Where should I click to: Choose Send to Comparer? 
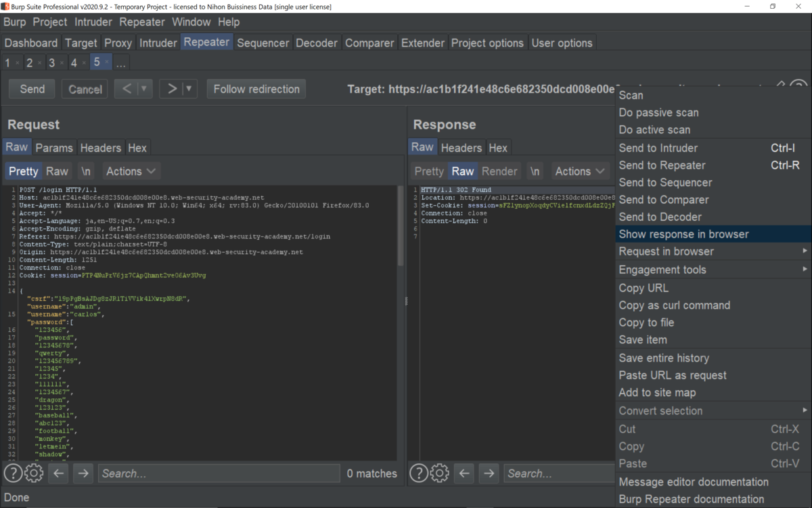(x=713, y=200)
